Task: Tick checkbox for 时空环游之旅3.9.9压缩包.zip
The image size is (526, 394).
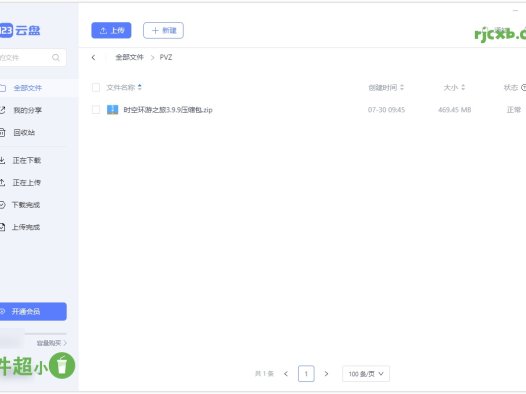Action: [x=96, y=110]
